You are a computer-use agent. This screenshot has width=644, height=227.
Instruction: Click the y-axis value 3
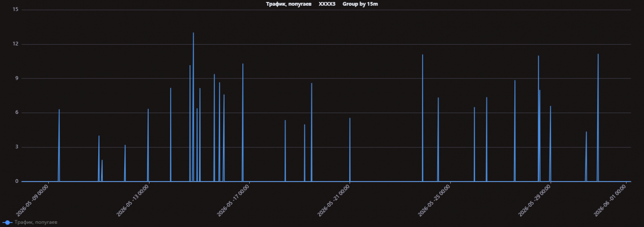(17, 147)
